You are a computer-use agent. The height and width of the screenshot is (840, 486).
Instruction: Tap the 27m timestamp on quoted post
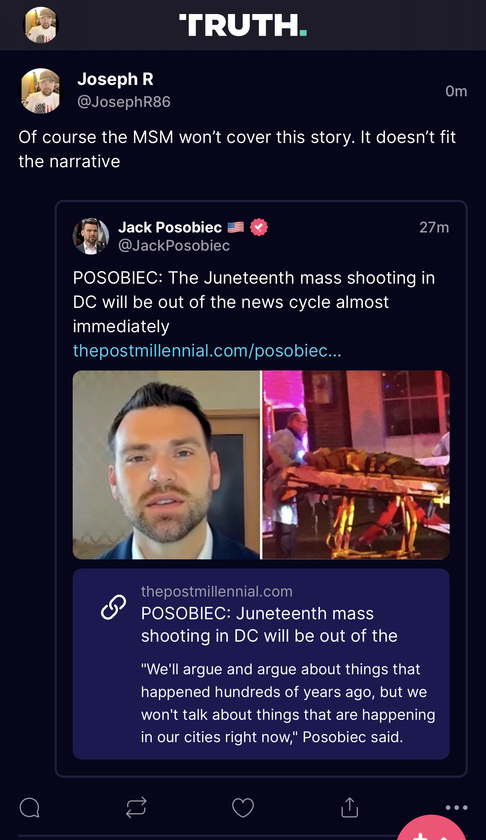[x=434, y=227]
